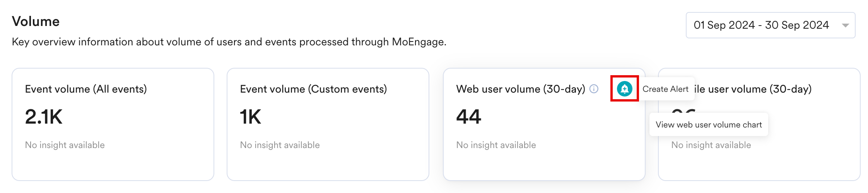Click No insight available under Custom events
Image resolution: width=868 pixels, height=193 pixels.
[280, 145]
